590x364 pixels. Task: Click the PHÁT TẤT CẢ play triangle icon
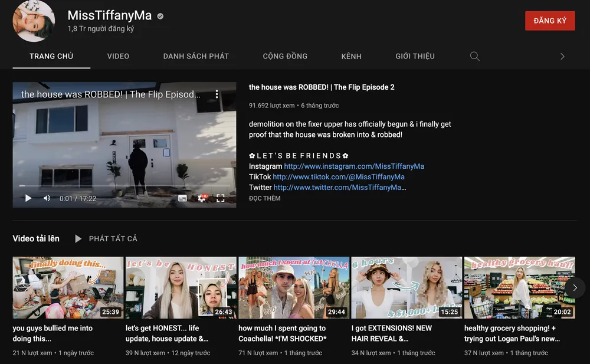pos(78,238)
